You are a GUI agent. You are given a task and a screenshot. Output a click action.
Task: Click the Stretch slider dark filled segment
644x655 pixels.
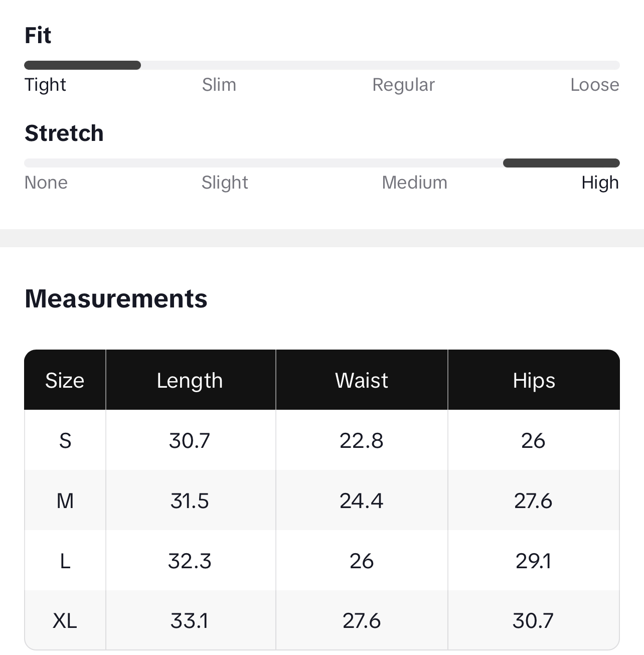point(561,163)
